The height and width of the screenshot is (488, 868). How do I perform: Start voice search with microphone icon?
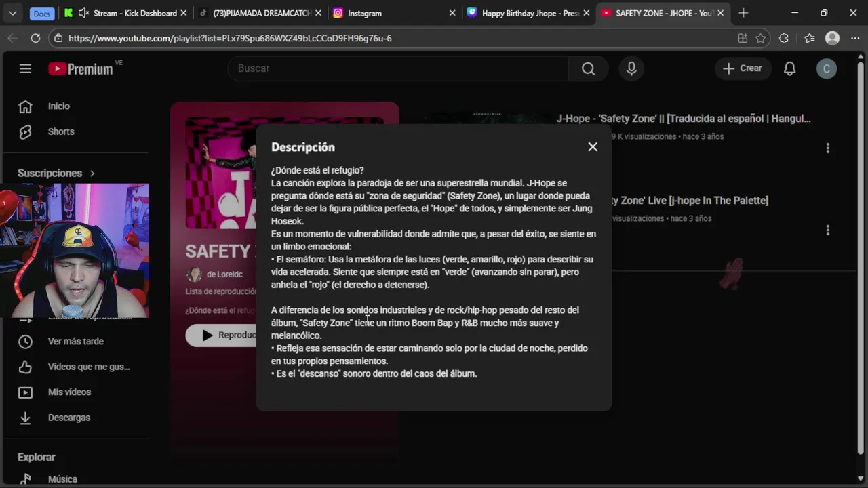point(631,68)
